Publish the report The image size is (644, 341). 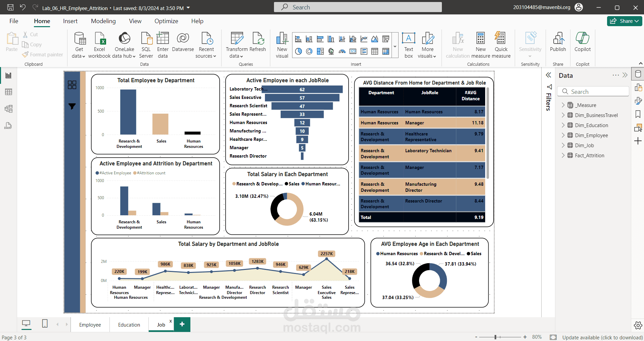pyautogui.click(x=558, y=42)
